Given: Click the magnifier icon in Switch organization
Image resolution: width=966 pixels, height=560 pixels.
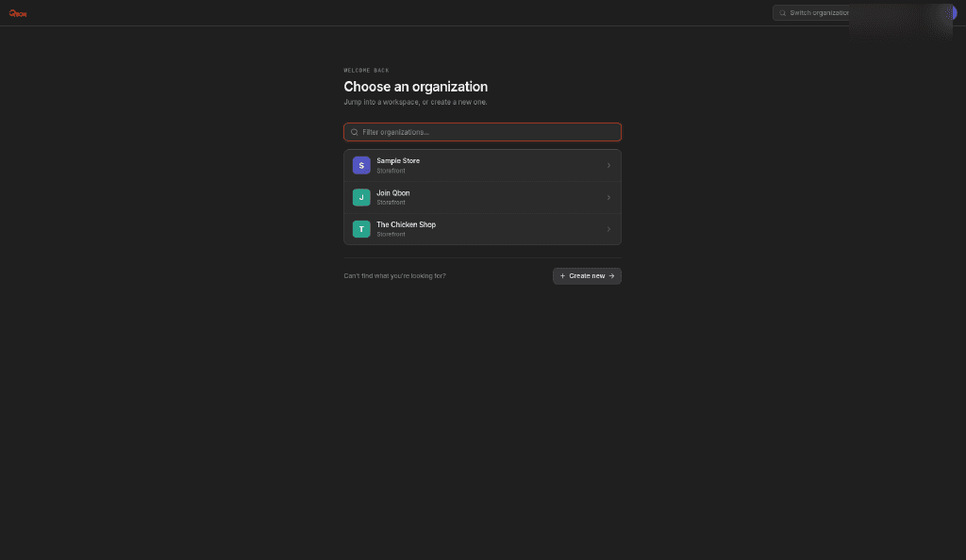Looking at the screenshot, I should point(782,13).
